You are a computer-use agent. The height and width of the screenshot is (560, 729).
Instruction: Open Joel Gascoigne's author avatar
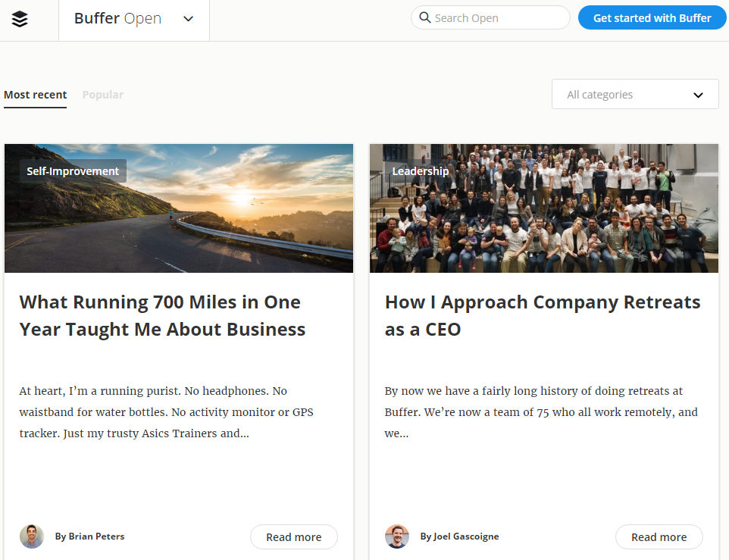(x=397, y=537)
